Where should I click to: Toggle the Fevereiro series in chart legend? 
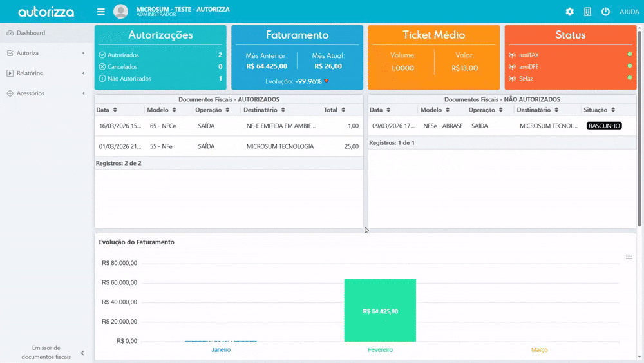380,350
